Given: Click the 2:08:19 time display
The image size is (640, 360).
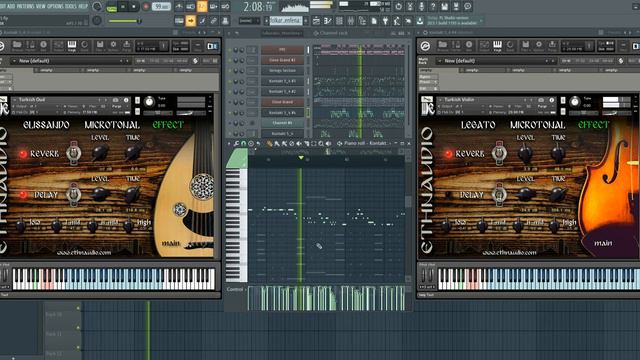Looking at the screenshot, I should (x=258, y=7).
